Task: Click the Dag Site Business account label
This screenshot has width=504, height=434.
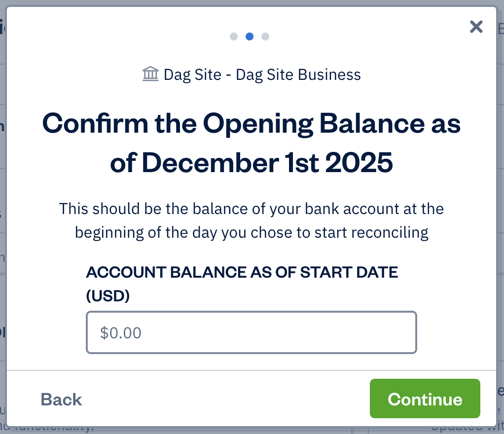Action: click(x=298, y=74)
